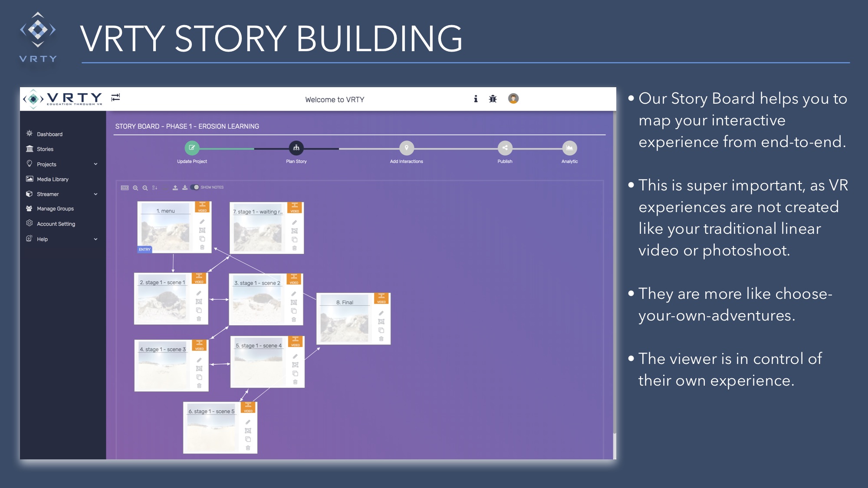Open the bug report icon in header
868x488 pixels.
point(493,99)
